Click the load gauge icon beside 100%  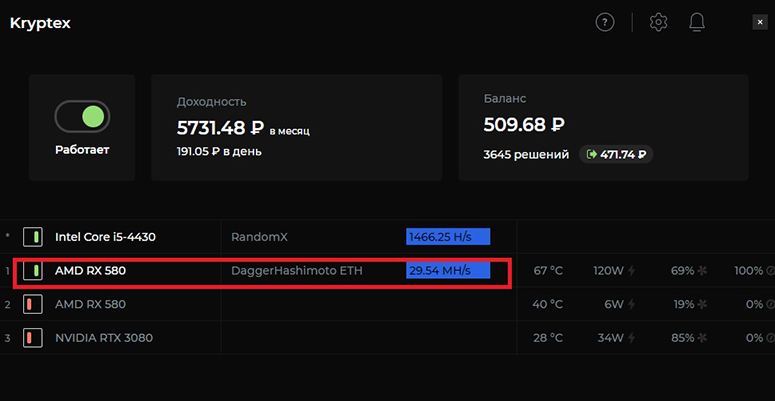(x=771, y=270)
